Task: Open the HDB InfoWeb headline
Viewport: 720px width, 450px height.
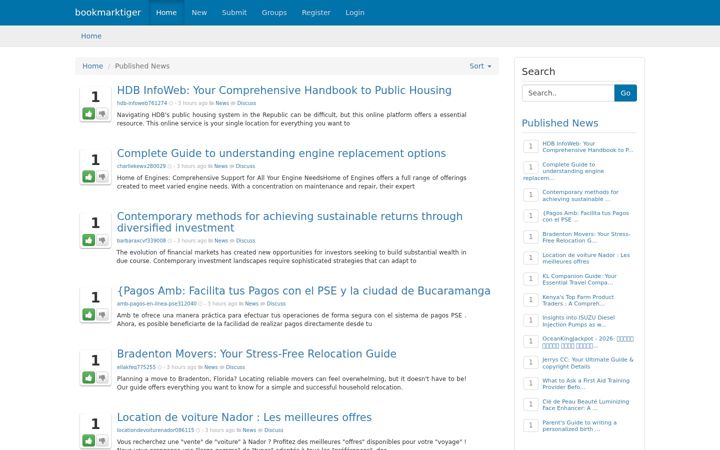Action: click(x=284, y=90)
